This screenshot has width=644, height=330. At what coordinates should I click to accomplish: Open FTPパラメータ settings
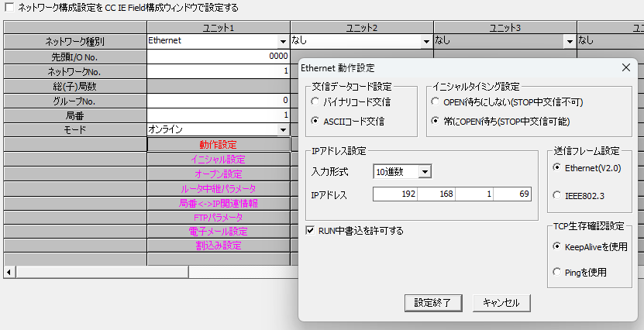click(218, 217)
